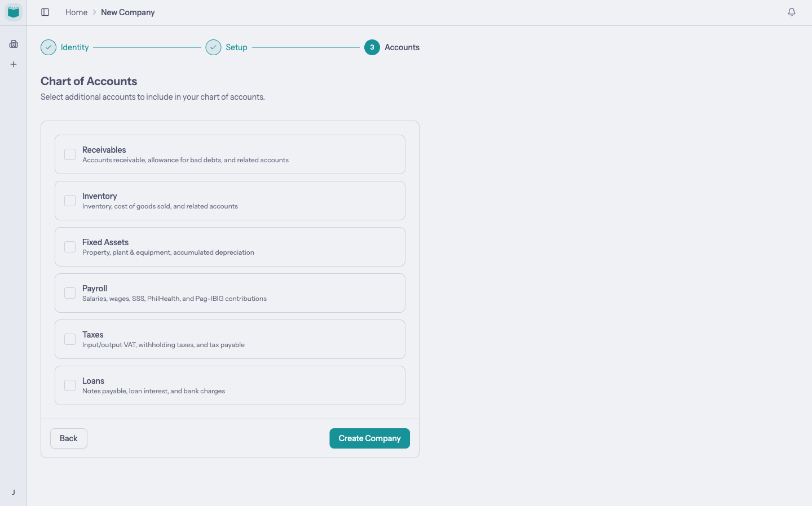Check the Taxes accounts option
Screen dimensions: 812x506
69,339
